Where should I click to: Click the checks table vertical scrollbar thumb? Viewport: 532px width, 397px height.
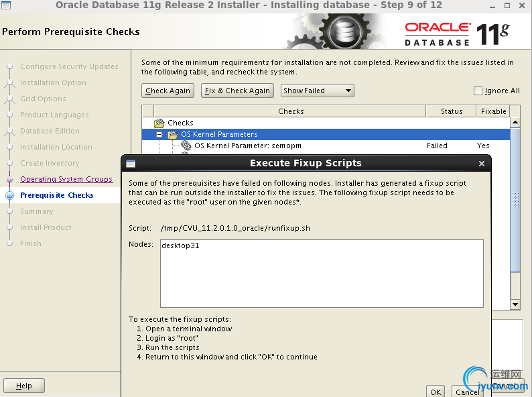(515, 200)
